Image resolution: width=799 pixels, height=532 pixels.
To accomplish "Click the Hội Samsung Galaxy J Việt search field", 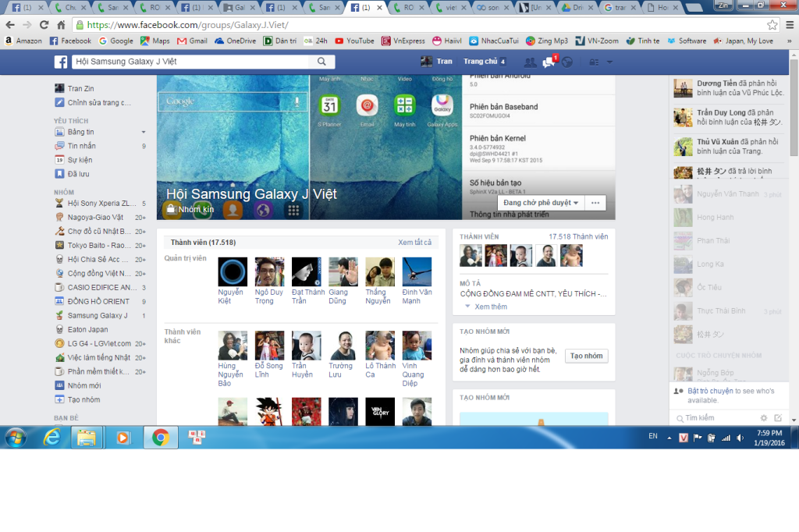I will click(x=190, y=62).
